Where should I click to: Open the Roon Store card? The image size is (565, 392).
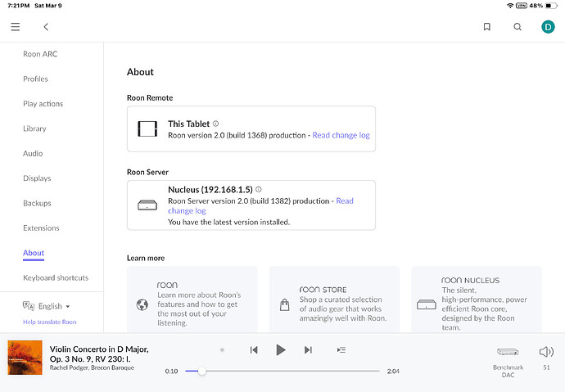334,300
